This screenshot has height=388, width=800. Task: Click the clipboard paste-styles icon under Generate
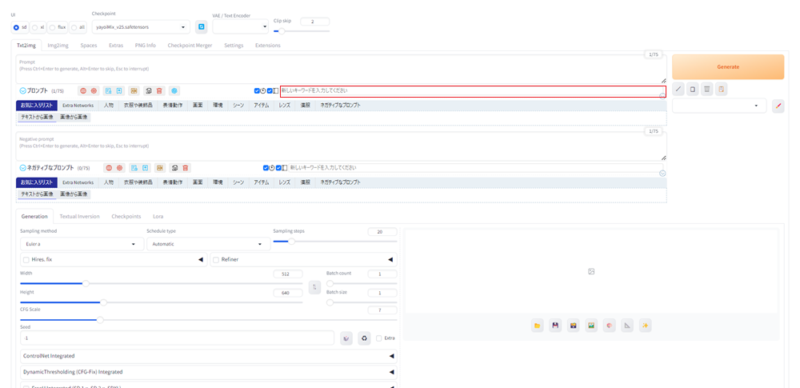click(721, 89)
